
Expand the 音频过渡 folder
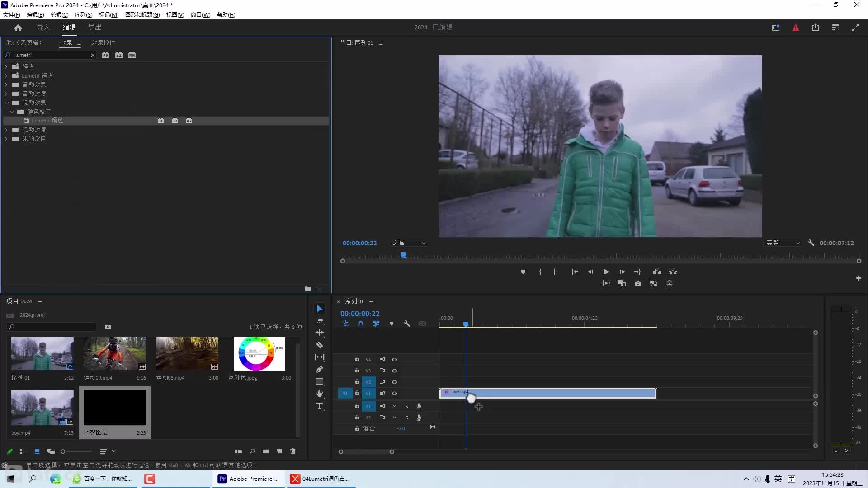click(6, 94)
